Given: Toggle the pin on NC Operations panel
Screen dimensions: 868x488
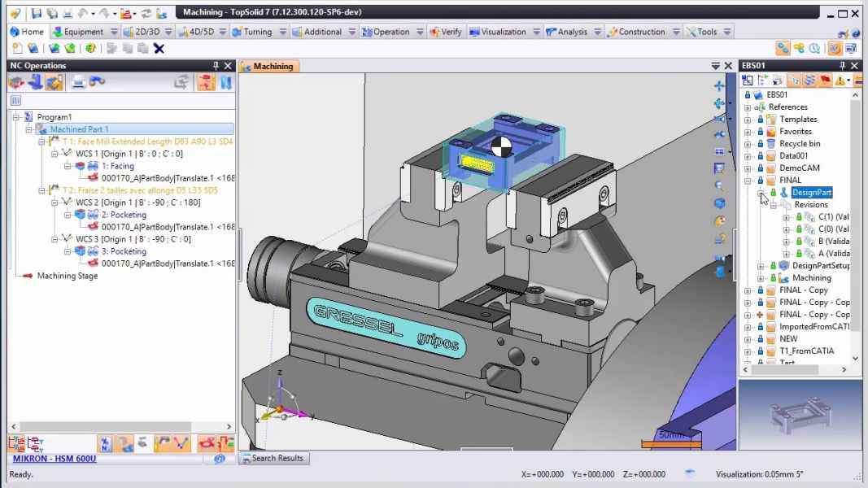Looking at the screenshot, I should [x=216, y=66].
